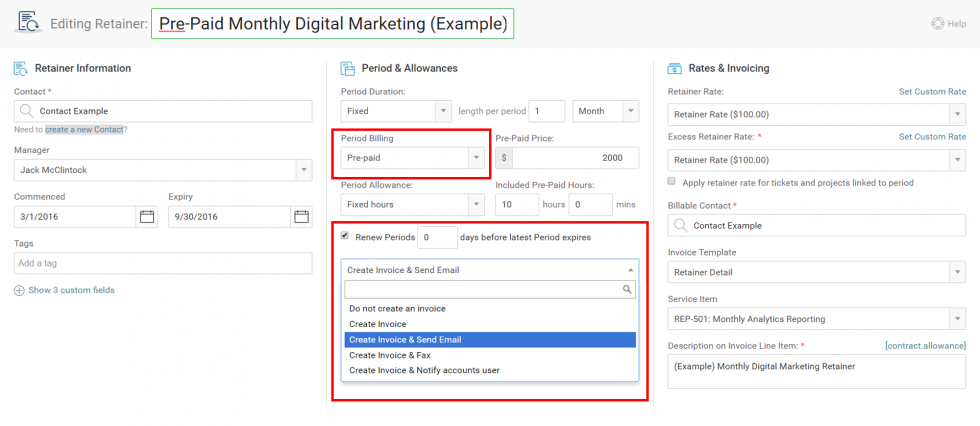The width and height of the screenshot is (980, 426).
Task: Open the Invoice Template dropdown
Action: [958, 272]
